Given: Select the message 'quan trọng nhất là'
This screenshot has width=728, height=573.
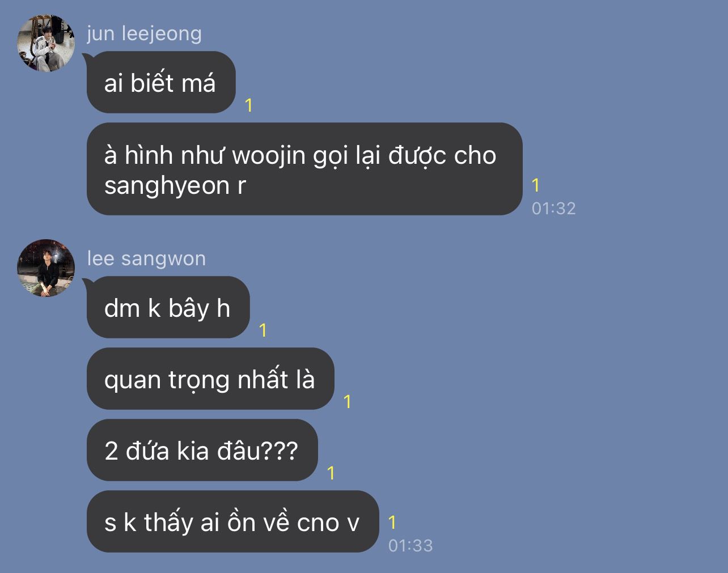Looking at the screenshot, I should point(210,379).
